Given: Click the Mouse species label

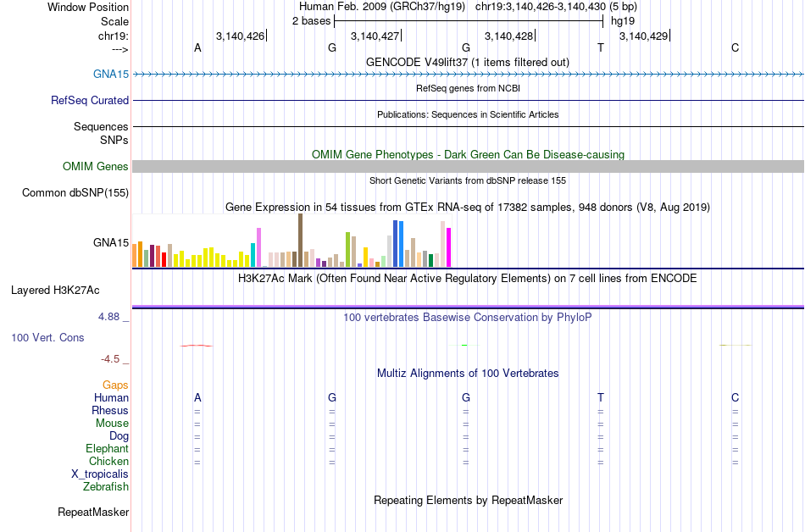Looking at the screenshot, I should pyautogui.click(x=112, y=424).
